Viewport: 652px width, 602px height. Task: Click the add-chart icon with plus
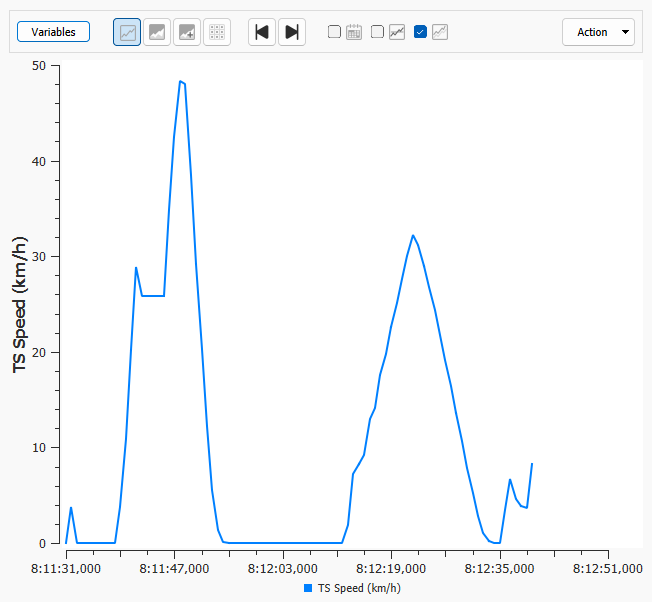click(187, 32)
